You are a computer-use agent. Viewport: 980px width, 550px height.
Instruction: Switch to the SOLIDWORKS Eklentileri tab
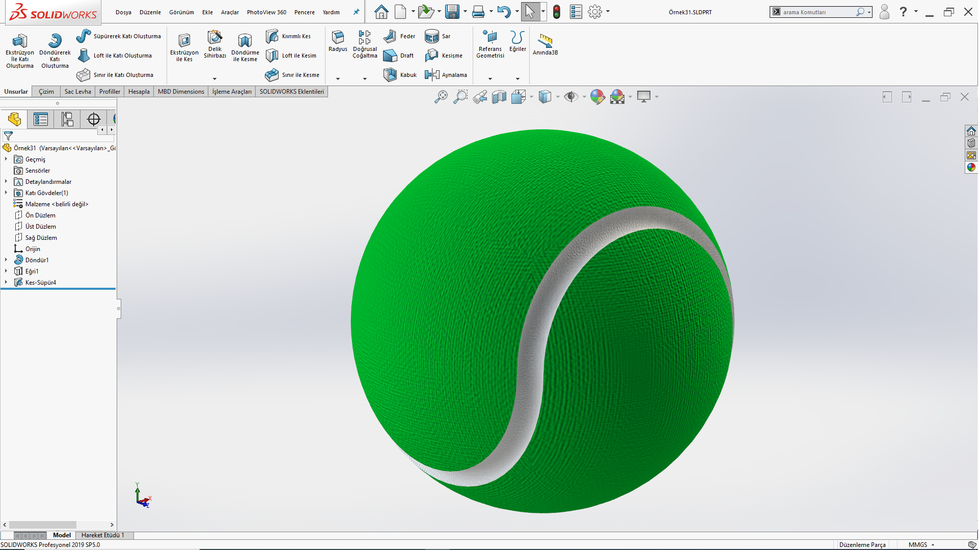coord(292,92)
